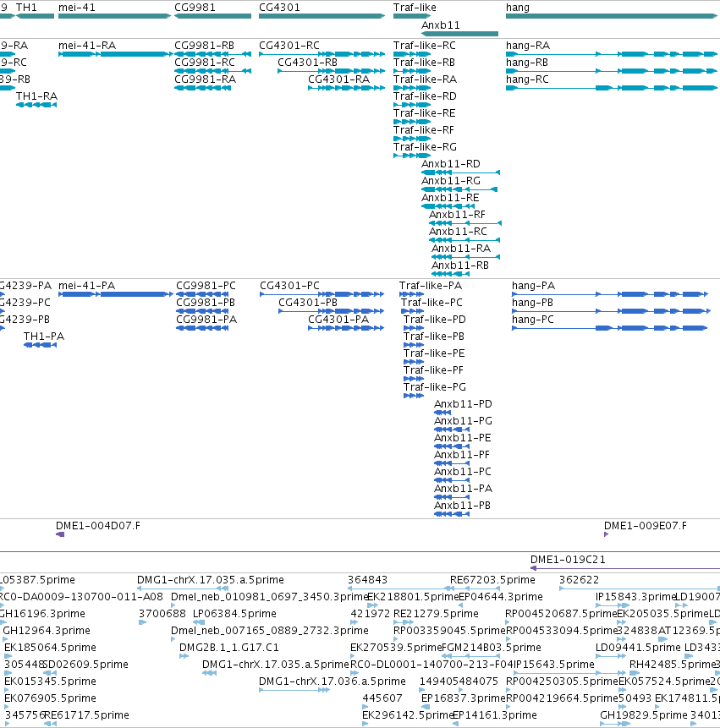Click the DME1-009E07.F feature

(606, 534)
